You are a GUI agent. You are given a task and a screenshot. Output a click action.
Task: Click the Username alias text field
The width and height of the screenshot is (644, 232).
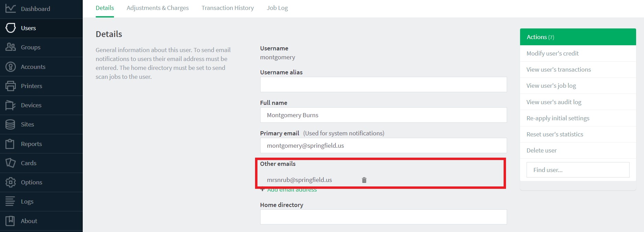pyautogui.click(x=383, y=84)
